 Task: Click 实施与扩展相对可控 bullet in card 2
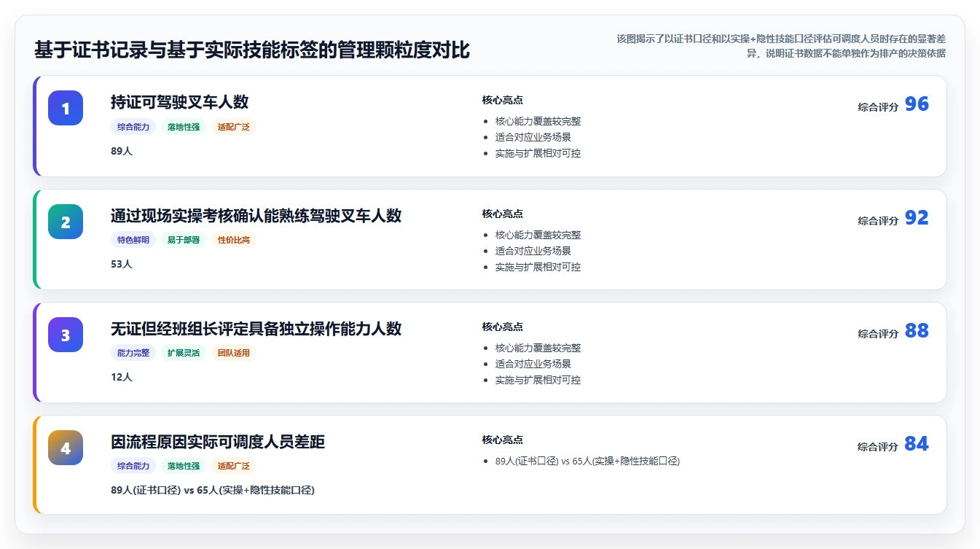point(538,267)
